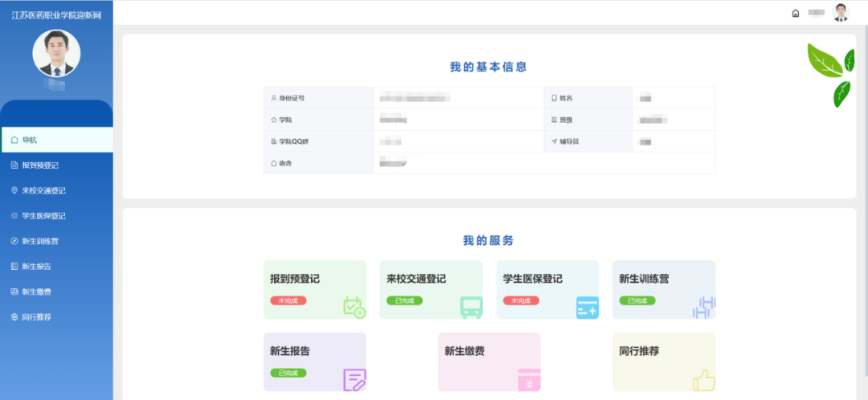Click the calendar icon on 报到预登记 card
The height and width of the screenshot is (400, 868).
tap(354, 307)
